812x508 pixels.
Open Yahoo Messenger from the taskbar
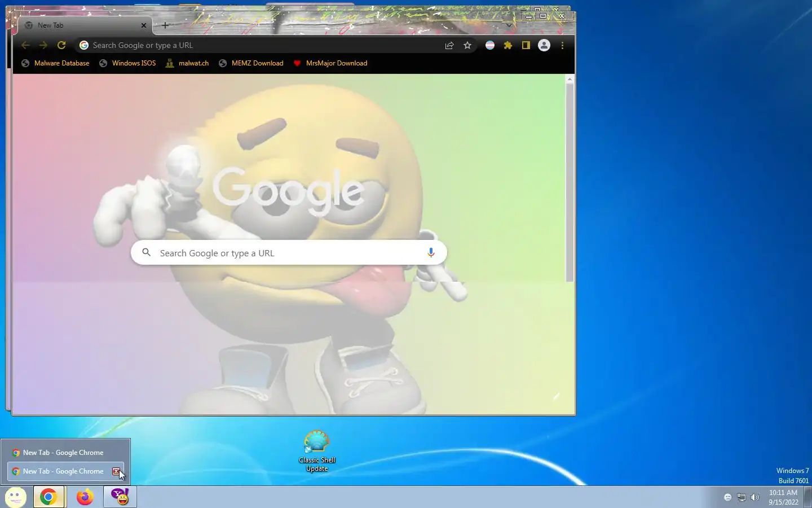coord(120,497)
